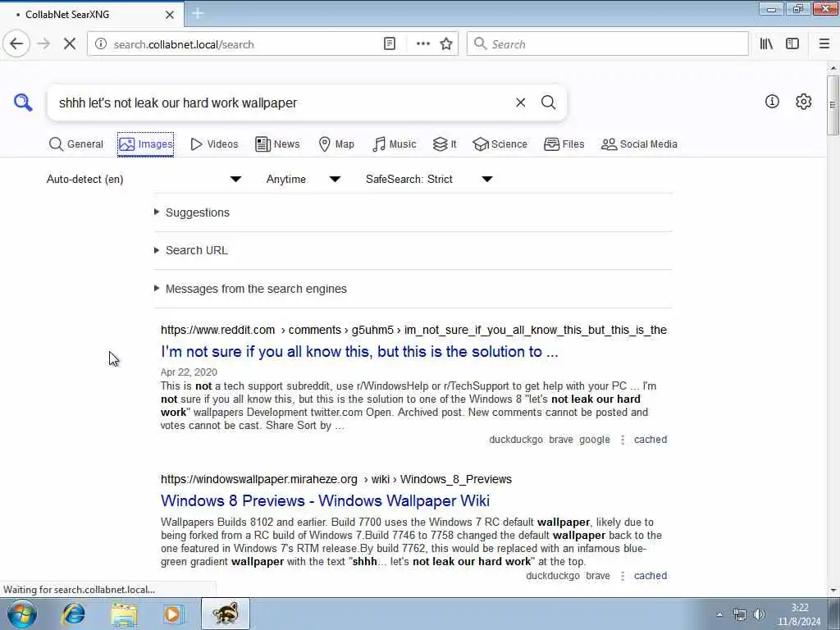The image size is (840, 630).
Task: Switch to the Music category
Action: (395, 144)
